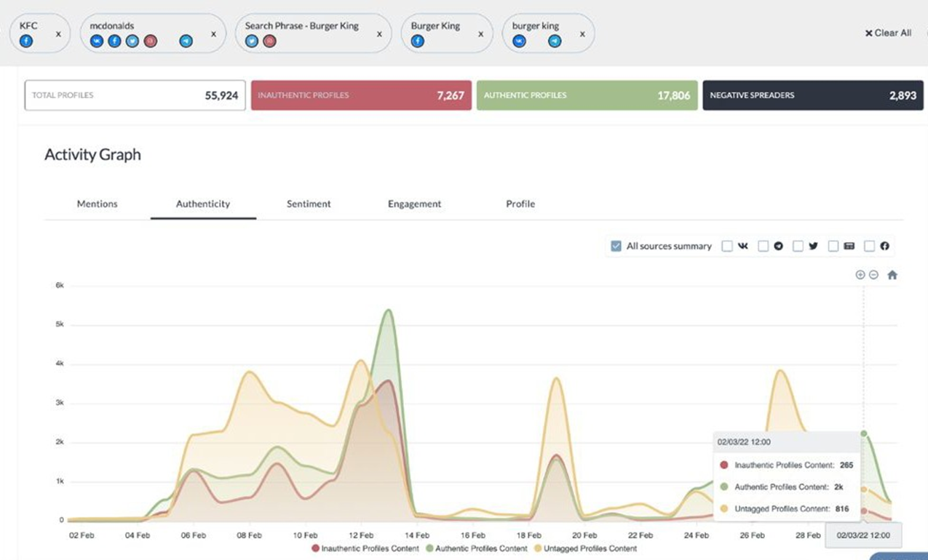Enable the VK source checkbox
The height and width of the screenshot is (560, 928).
pyautogui.click(x=727, y=247)
